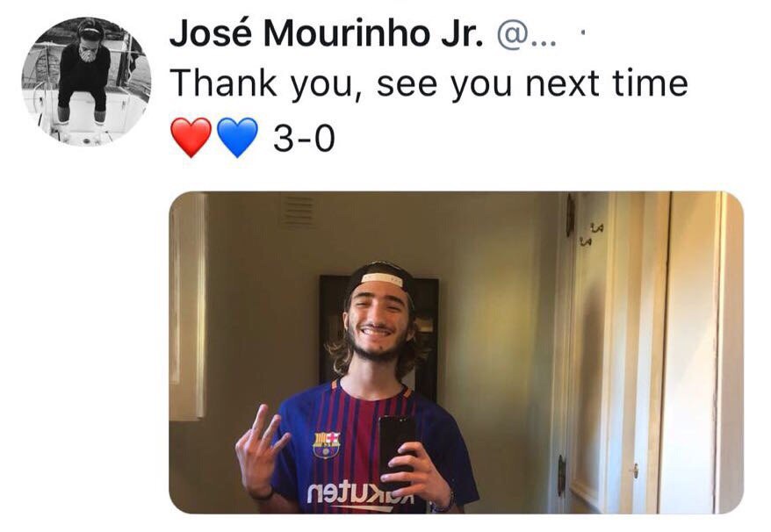
Task: Click the mirrored Rakuten sponsor logo
Action: click(360, 493)
